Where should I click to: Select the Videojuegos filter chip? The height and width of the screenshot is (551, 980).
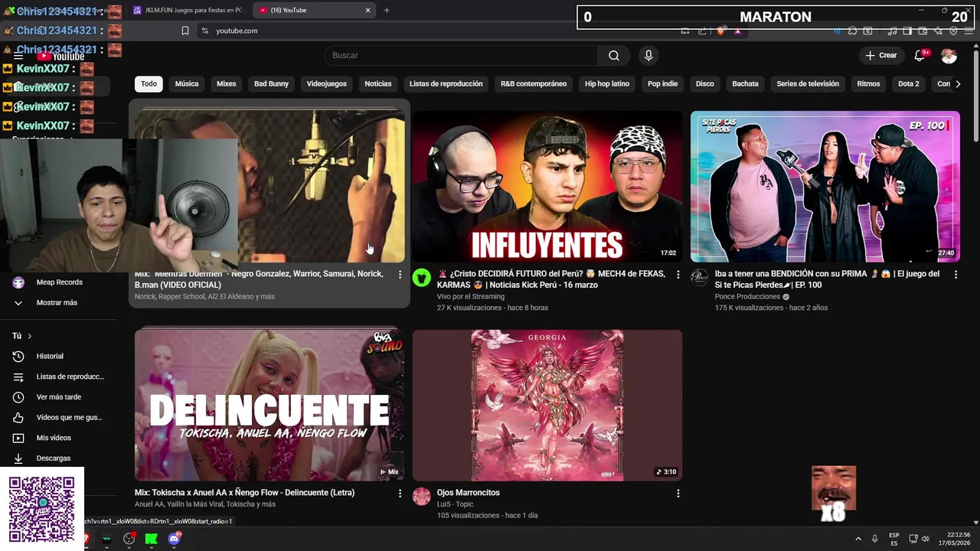[x=326, y=83]
